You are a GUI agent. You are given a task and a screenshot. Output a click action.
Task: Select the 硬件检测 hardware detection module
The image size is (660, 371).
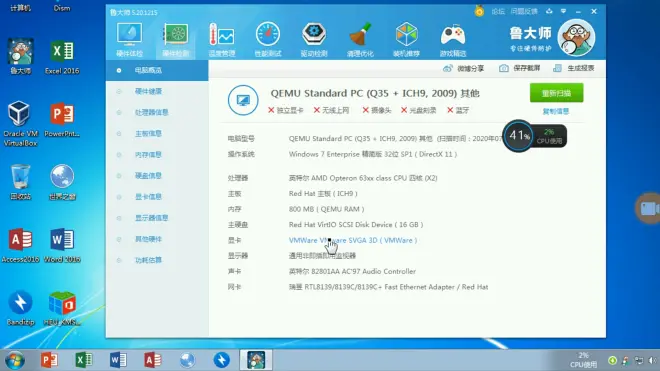176,40
